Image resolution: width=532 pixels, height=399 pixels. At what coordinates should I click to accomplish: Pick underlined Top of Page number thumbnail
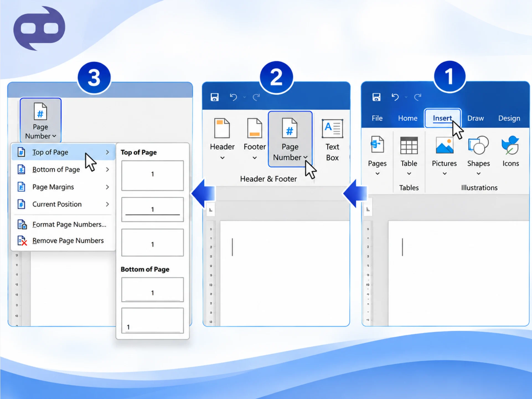(153, 209)
